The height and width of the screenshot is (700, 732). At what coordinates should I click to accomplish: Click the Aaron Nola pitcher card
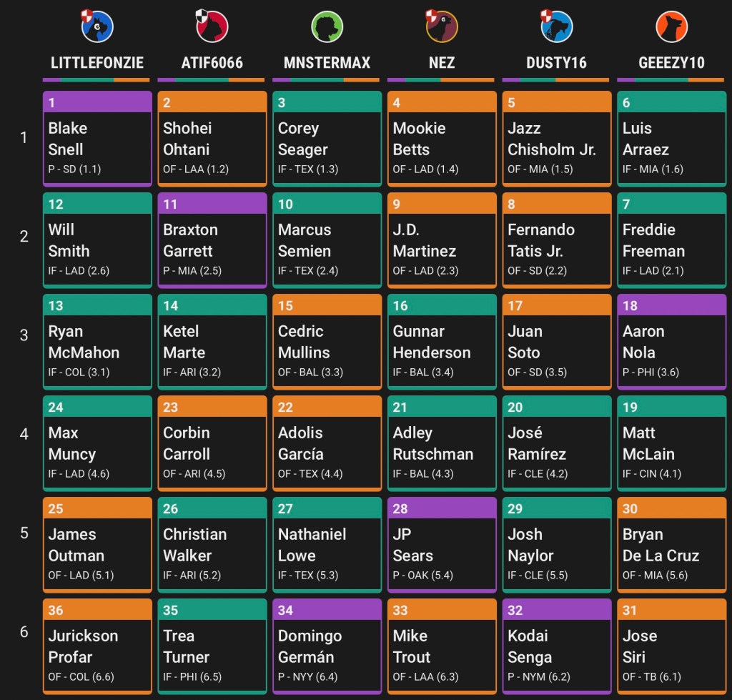(671, 342)
